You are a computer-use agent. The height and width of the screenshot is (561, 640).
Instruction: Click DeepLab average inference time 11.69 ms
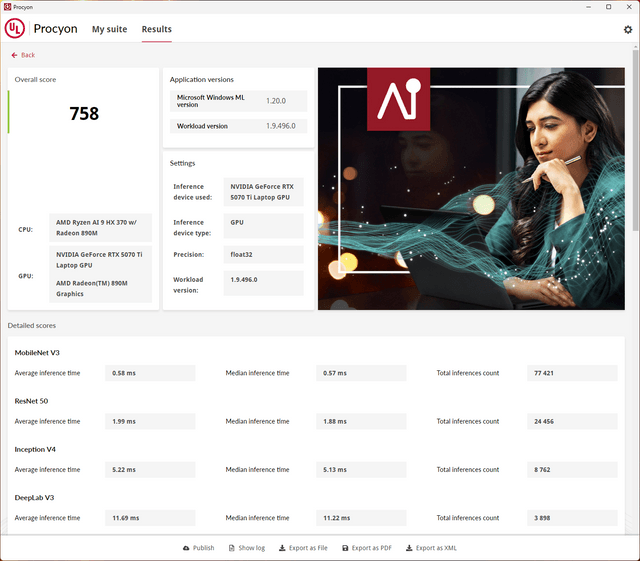tap(150, 518)
